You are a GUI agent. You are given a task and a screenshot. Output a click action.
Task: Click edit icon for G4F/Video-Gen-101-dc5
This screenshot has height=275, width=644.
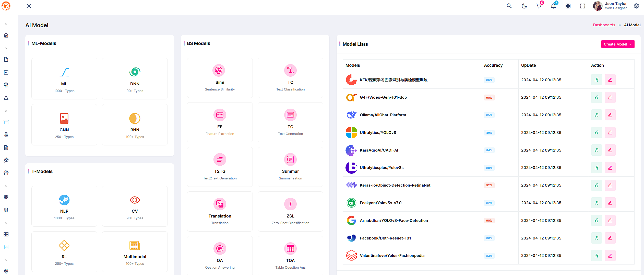[610, 97]
